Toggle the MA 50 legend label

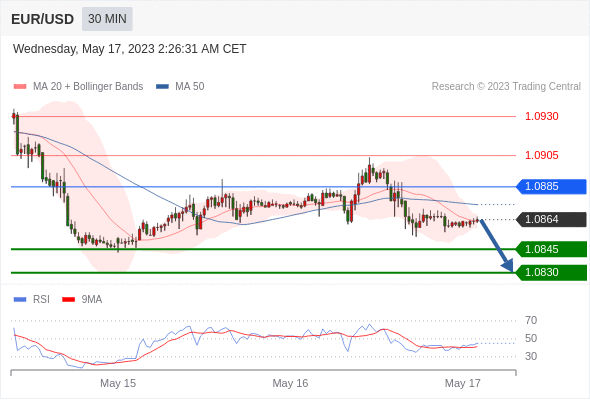pos(190,87)
